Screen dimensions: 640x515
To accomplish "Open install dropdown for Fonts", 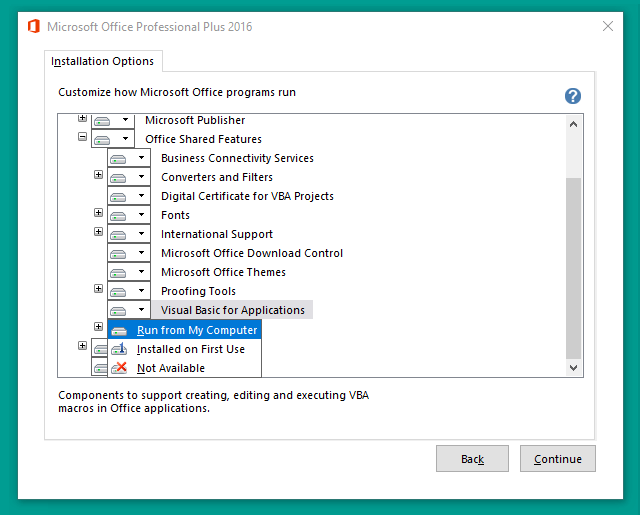I will (129, 215).
